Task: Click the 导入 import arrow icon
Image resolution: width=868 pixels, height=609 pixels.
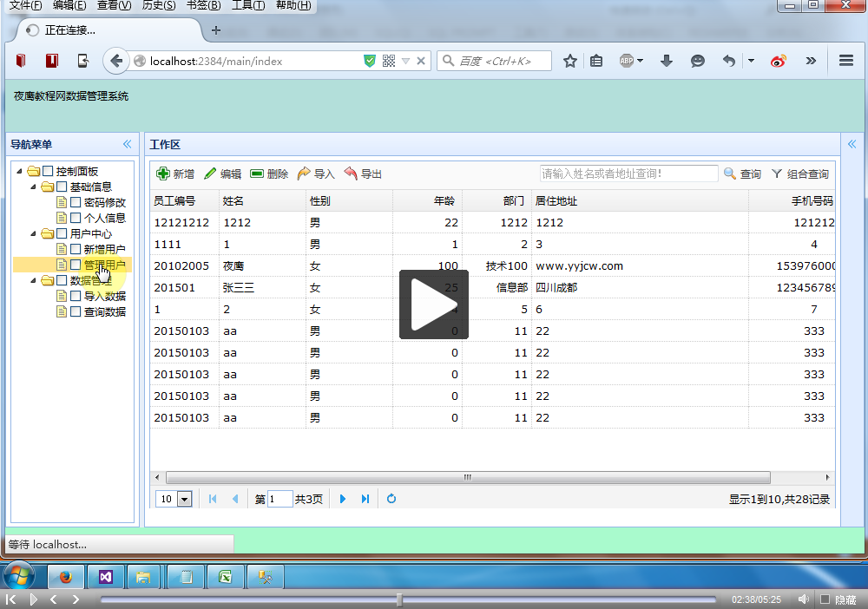Action: tap(304, 174)
